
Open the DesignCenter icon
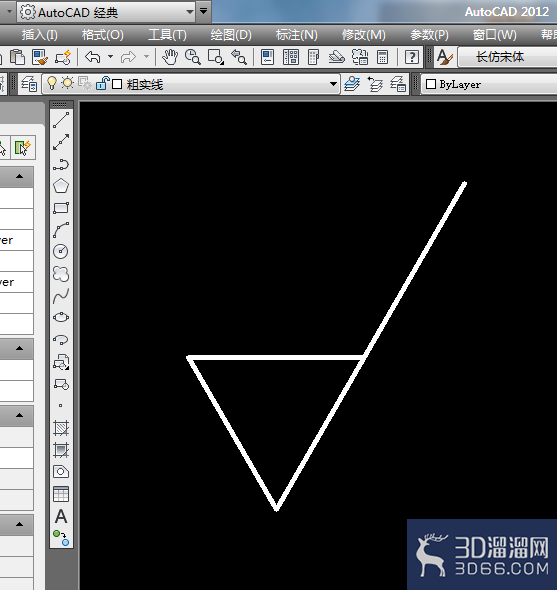[x=291, y=57]
